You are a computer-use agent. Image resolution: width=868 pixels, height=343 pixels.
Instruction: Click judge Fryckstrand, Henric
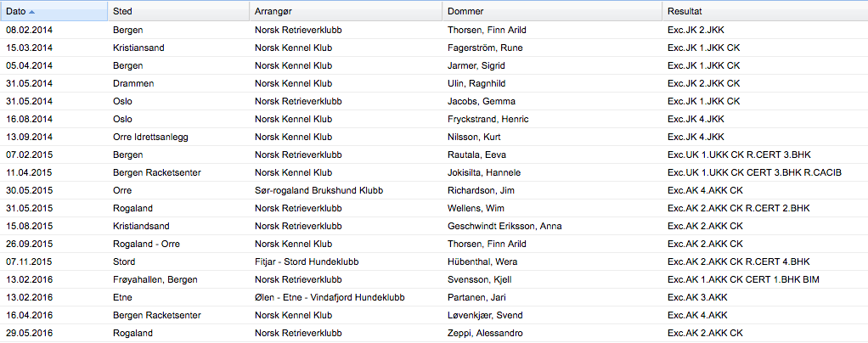(488, 120)
